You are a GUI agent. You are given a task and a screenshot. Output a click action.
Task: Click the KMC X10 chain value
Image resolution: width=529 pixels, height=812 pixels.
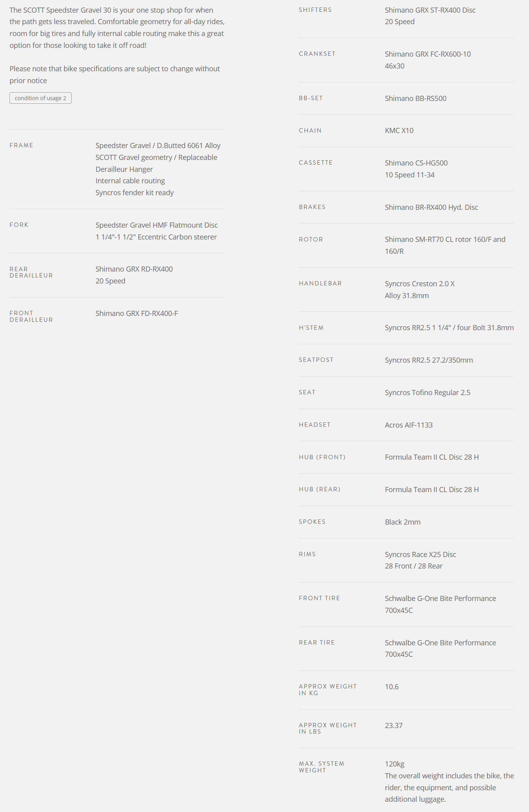click(399, 131)
